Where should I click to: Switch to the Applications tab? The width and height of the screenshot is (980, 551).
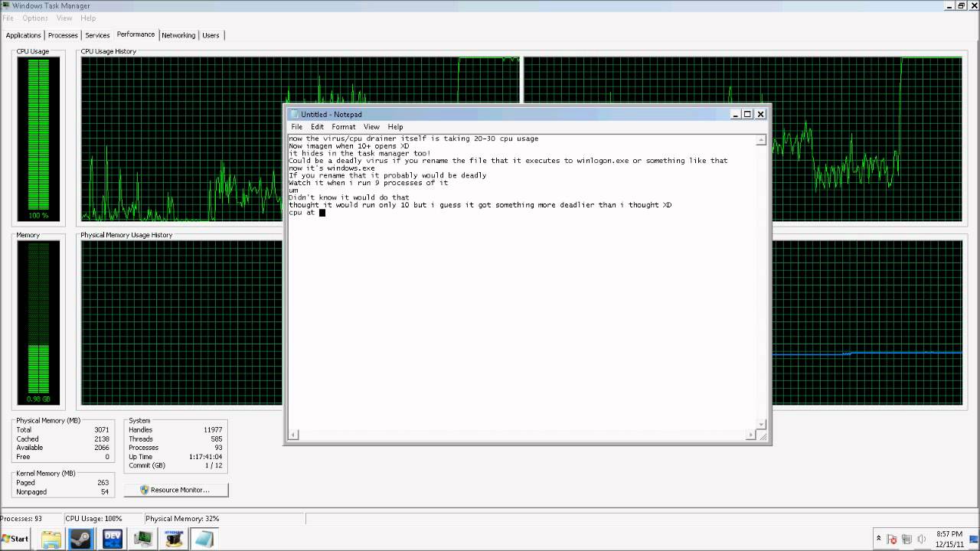23,35
